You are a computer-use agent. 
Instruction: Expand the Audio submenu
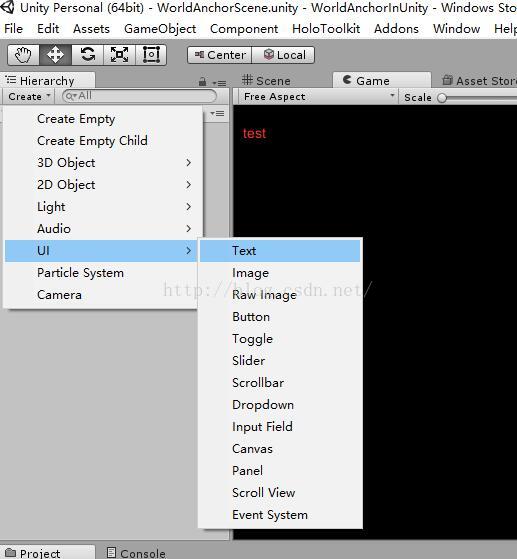[101, 229]
